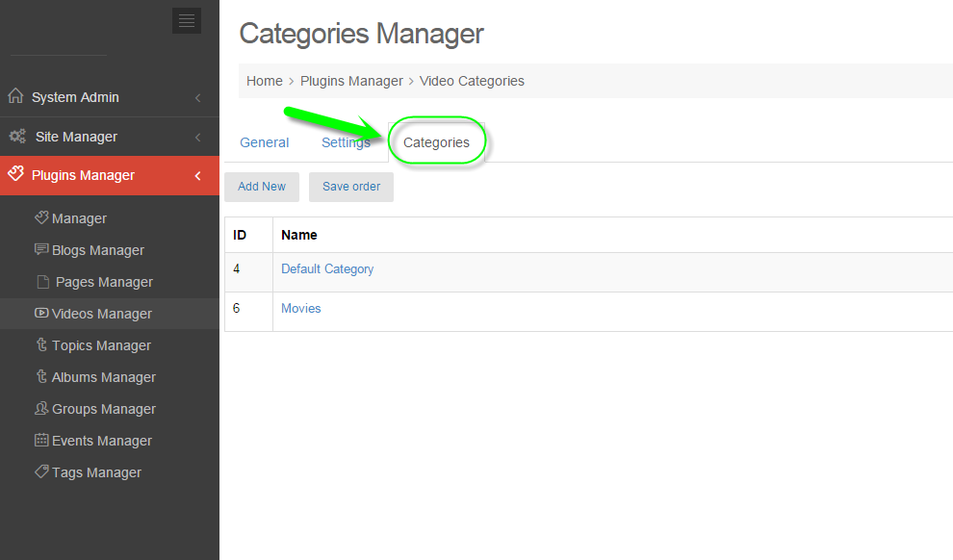
Task: Click the System Admin home icon
Action: [x=15, y=96]
